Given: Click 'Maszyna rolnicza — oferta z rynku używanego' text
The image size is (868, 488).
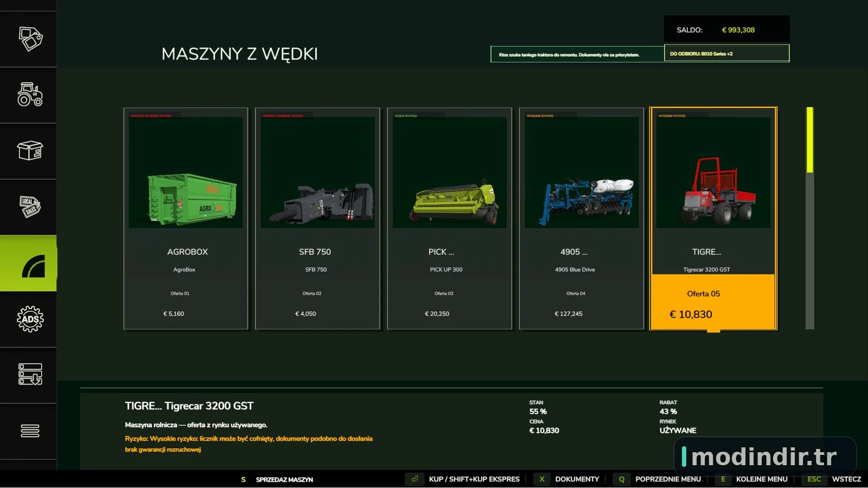Looking at the screenshot, I should (x=196, y=425).
